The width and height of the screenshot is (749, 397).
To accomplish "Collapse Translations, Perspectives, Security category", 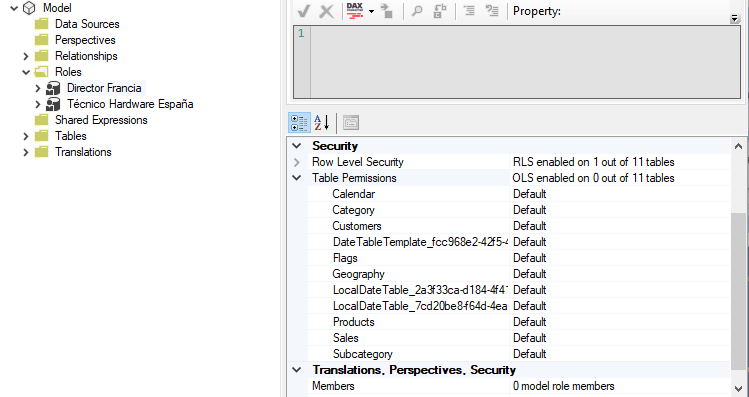I will click(x=297, y=370).
